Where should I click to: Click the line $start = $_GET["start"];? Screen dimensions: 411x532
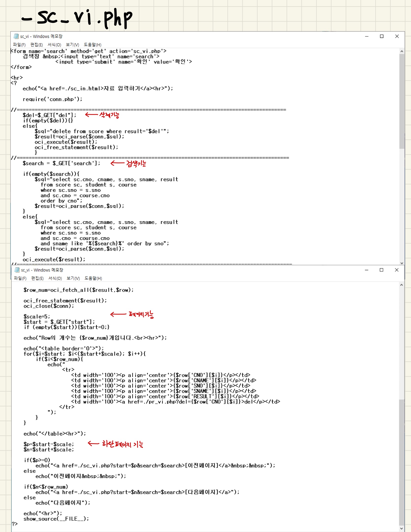coord(59,322)
